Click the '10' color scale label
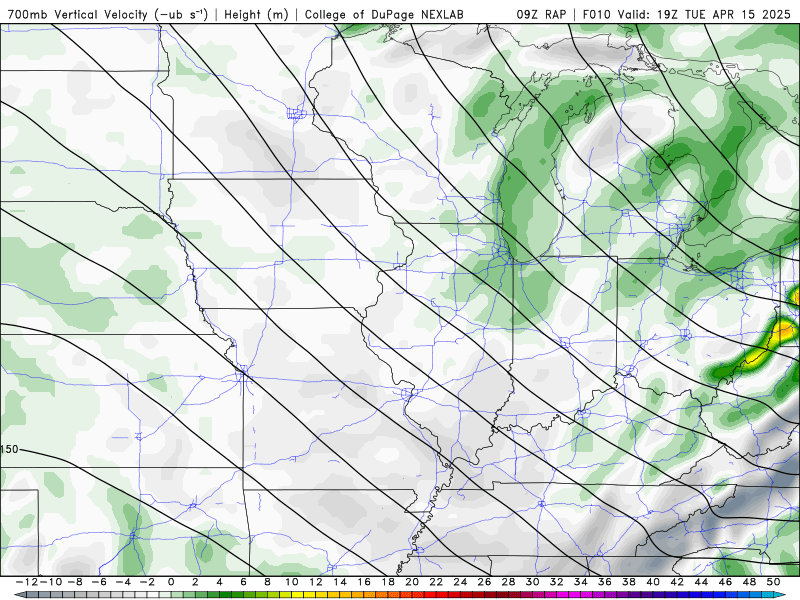Image resolution: width=800 pixels, height=600 pixels. point(291,582)
